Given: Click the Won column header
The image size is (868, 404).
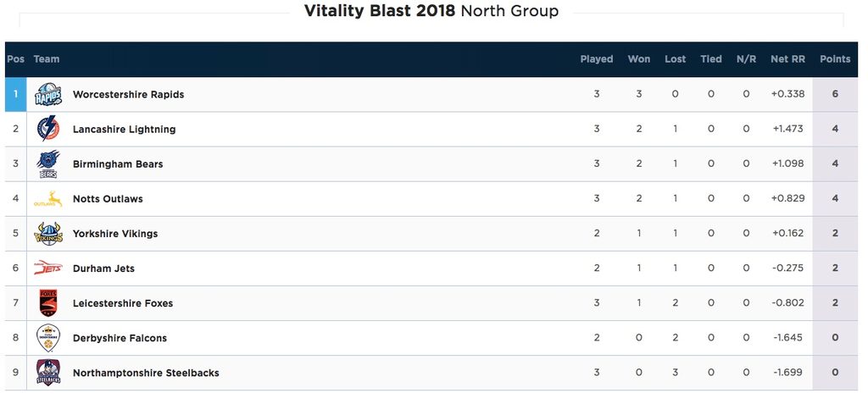Looking at the screenshot, I should pyautogui.click(x=639, y=59).
